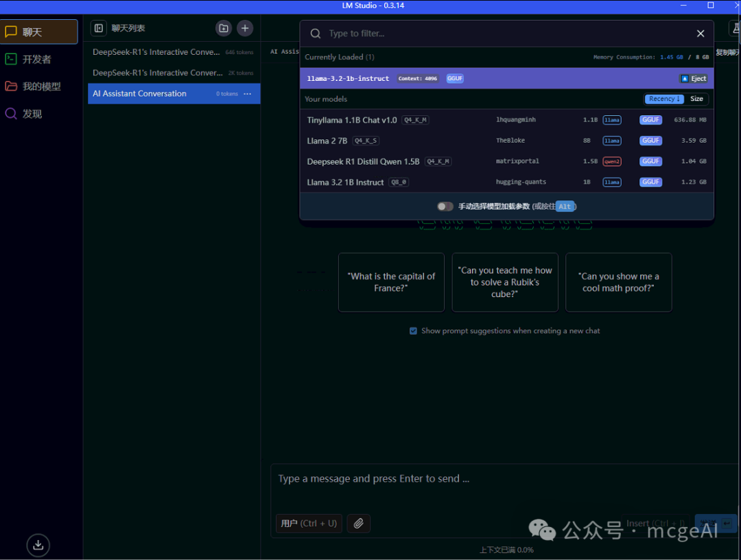Image resolution: width=741 pixels, height=560 pixels.
Task: Uncheck Show prompt suggestions checkbox
Action: 413,331
